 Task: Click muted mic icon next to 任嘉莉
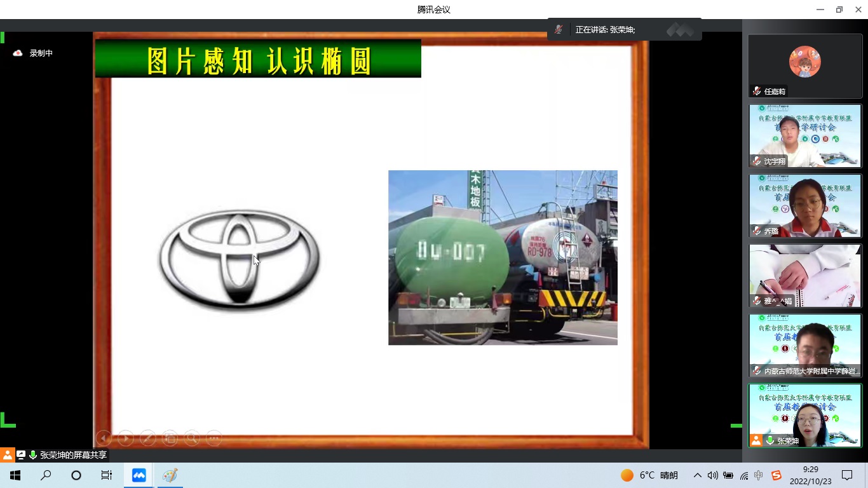[756, 91]
